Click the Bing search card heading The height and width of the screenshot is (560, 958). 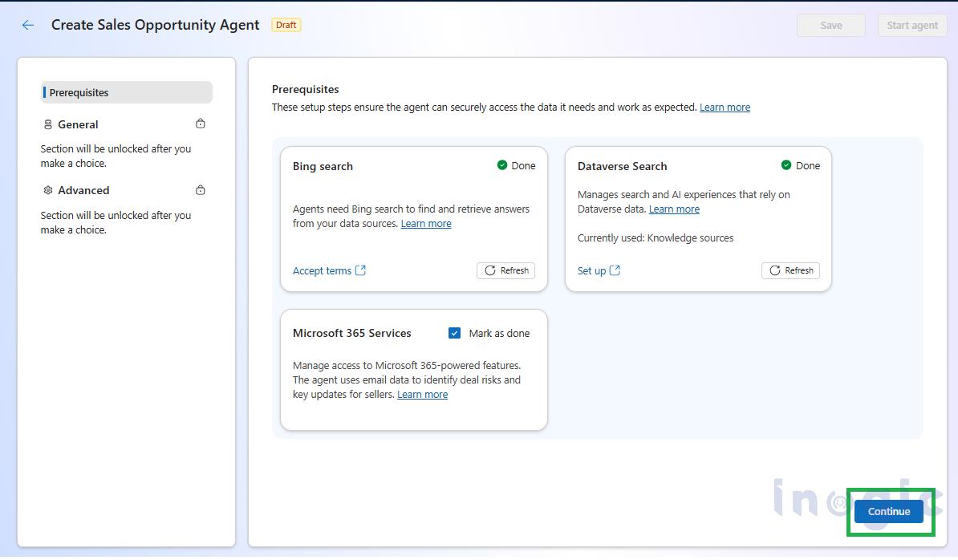[323, 166]
